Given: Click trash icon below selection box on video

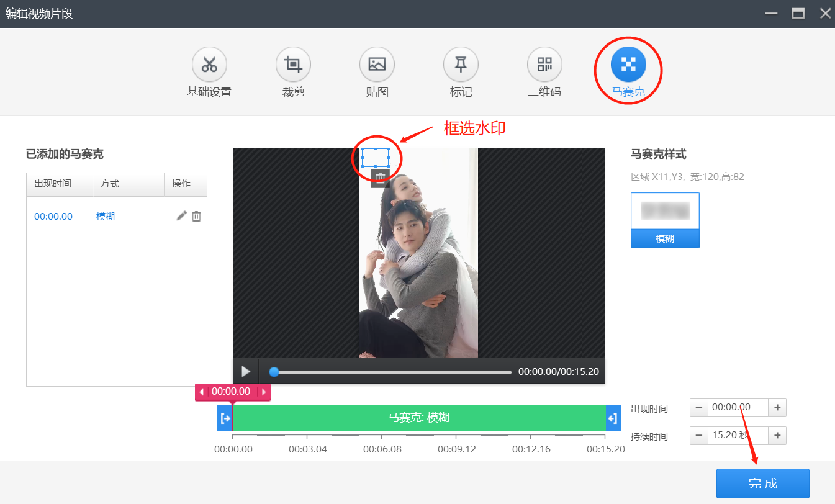Looking at the screenshot, I should pos(380,179).
